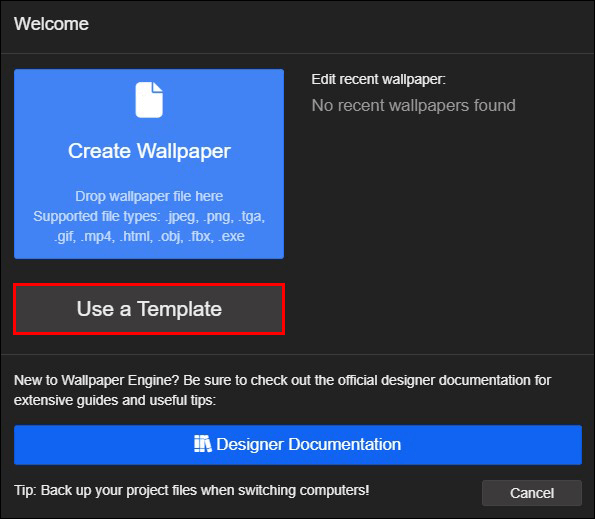Open the Use a Template button
Image resolution: width=595 pixels, height=519 pixels.
[x=149, y=309]
